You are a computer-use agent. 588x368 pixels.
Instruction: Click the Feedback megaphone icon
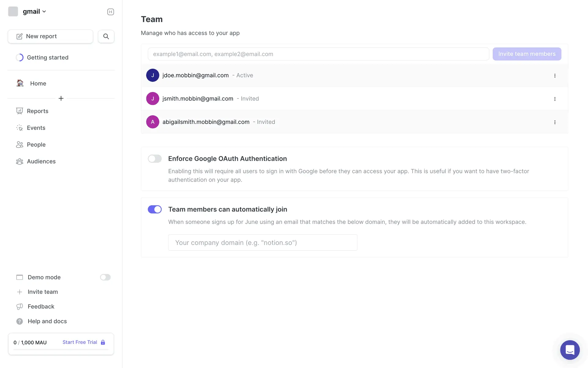[20, 307]
